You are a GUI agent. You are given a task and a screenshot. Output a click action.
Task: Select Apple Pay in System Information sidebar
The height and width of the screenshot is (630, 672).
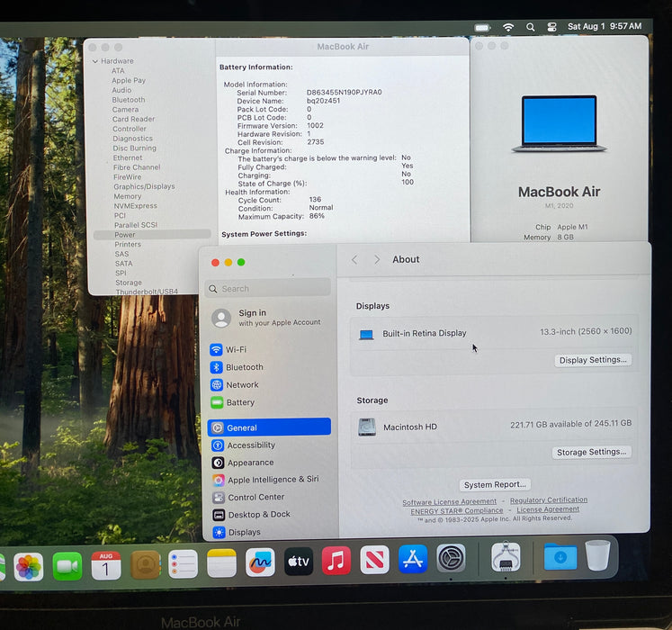tap(129, 81)
